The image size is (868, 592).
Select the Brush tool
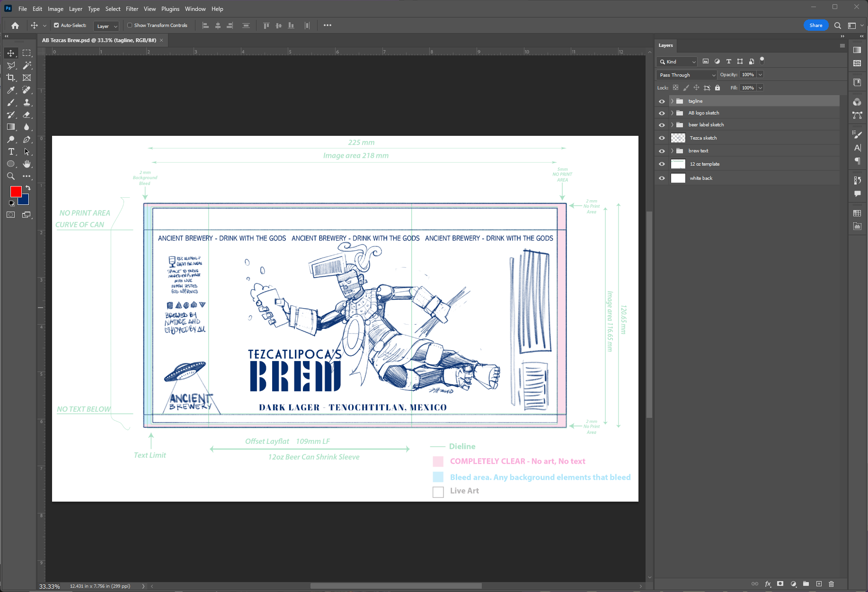click(11, 102)
